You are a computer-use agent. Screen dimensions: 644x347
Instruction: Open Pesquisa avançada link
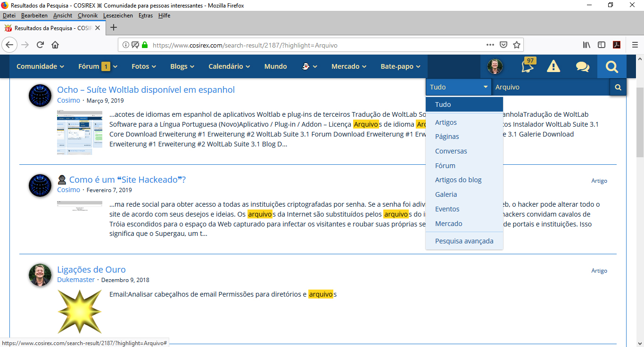tap(464, 241)
